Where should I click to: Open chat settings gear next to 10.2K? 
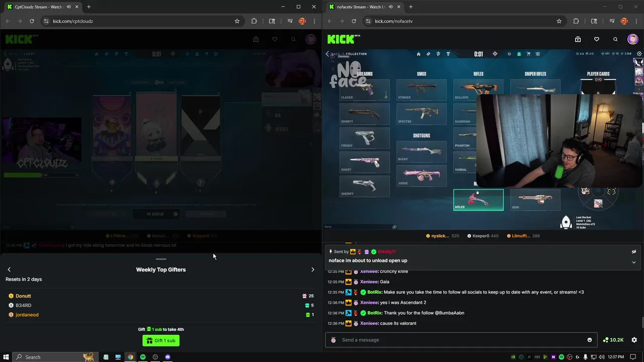pos(634,340)
